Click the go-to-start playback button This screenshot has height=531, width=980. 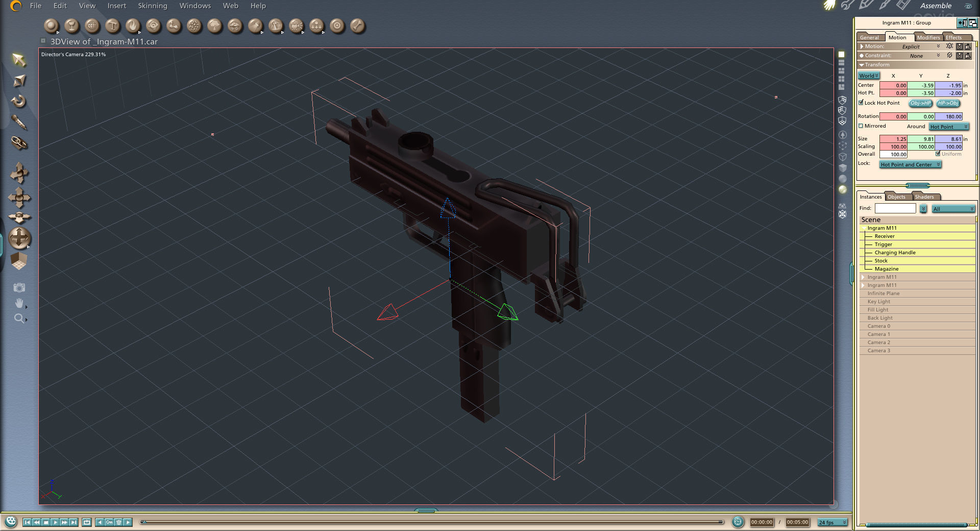click(x=27, y=522)
